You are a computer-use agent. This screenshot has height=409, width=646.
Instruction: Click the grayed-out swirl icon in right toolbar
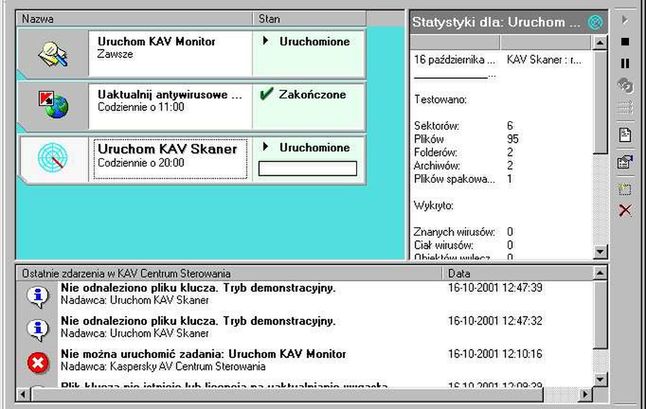(625, 86)
